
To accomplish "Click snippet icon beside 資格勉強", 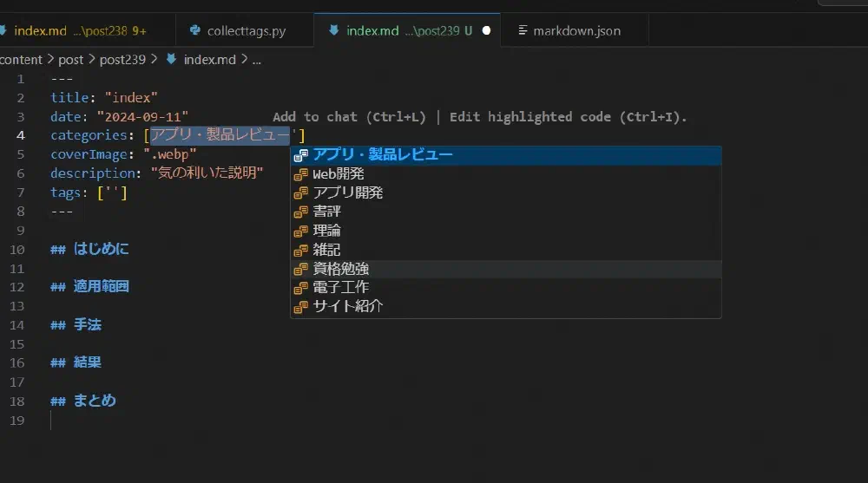I will [300, 269].
